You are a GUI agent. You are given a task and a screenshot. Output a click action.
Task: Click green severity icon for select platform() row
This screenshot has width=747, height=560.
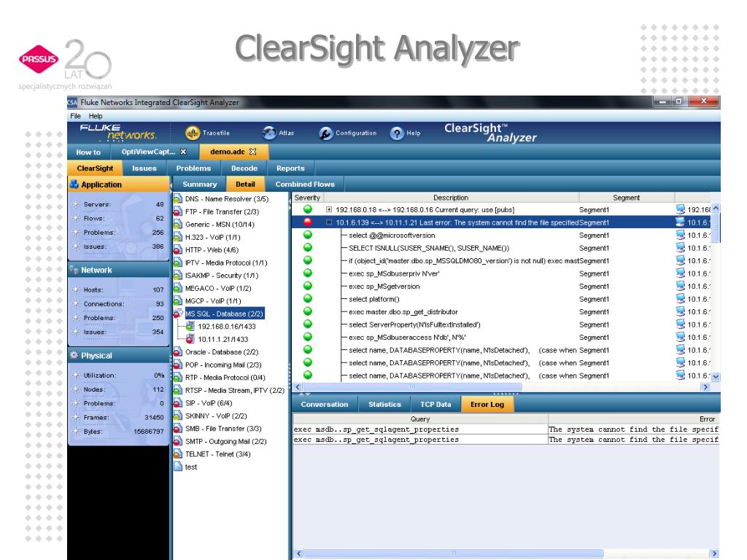pyautogui.click(x=308, y=298)
